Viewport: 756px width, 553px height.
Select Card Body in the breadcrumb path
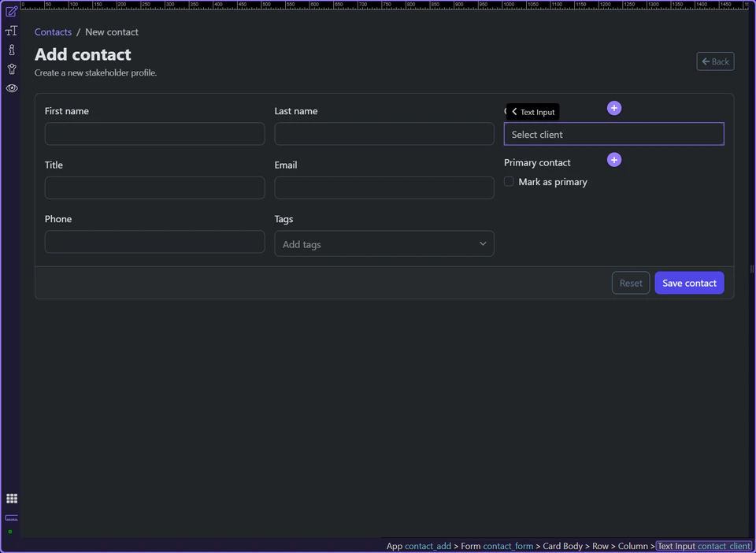point(561,546)
